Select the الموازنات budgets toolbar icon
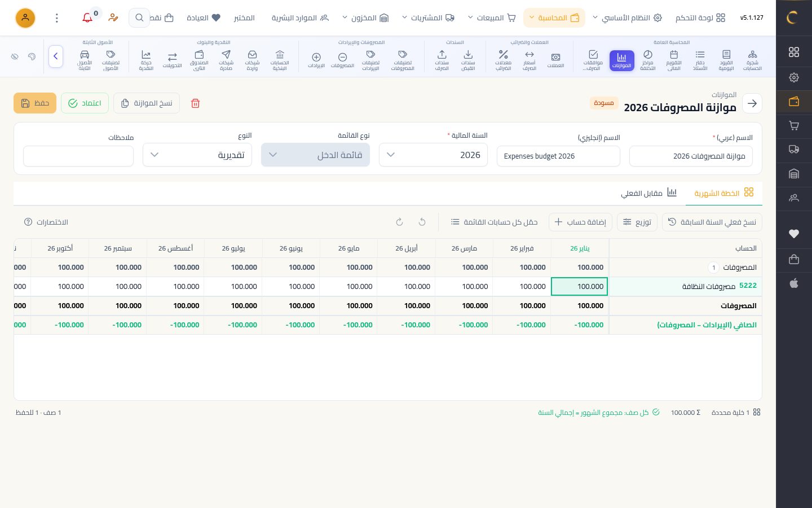This screenshot has width=812, height=508. (621, 60)
